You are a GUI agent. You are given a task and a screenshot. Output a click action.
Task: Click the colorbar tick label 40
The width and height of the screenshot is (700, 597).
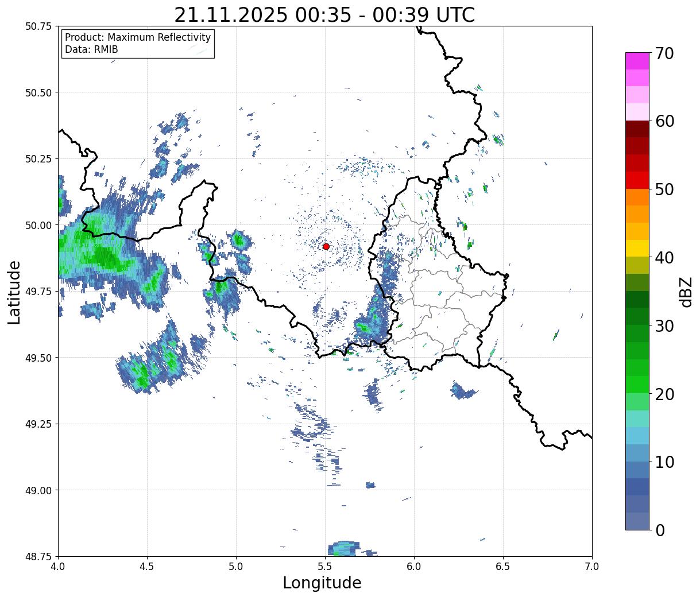[x=664, y=257]
